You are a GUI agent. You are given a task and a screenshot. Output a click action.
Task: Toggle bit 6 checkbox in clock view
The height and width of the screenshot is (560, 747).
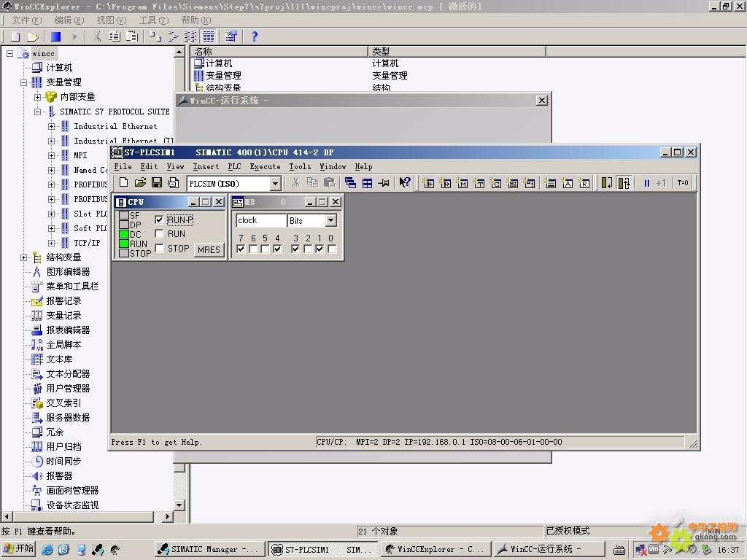[253, 249]
